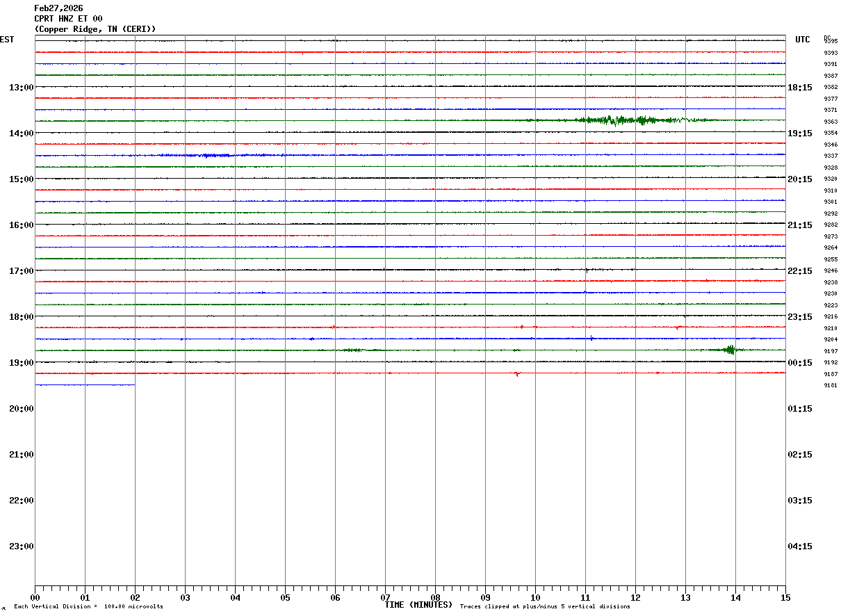Click the DC offset value "9210"

pyautogui.click(x=831, y=328)
